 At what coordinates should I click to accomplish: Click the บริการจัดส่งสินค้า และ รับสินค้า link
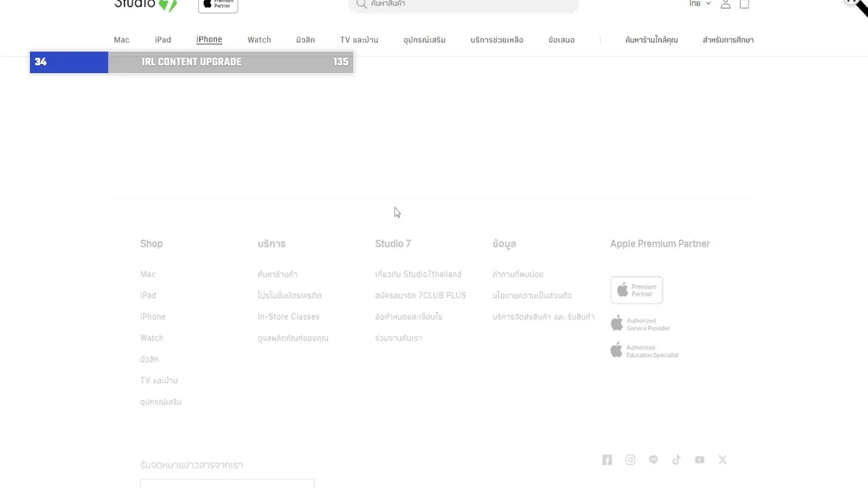[544, 317]
